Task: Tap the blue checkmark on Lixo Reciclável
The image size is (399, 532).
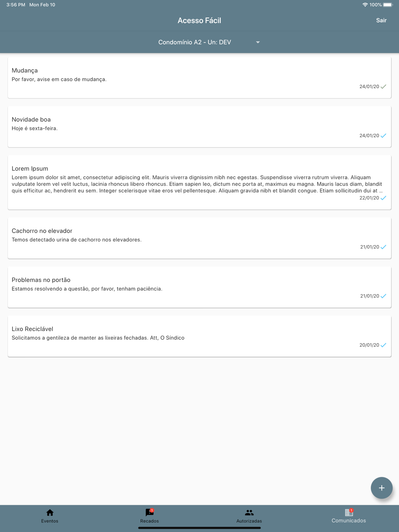Action: click(x=383, y=345)
